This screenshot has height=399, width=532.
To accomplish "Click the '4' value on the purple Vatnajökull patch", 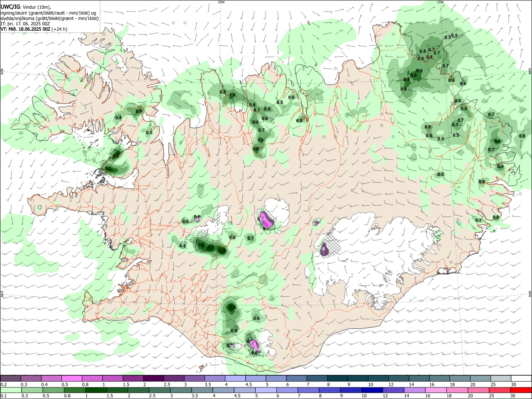I will point(324,249).
